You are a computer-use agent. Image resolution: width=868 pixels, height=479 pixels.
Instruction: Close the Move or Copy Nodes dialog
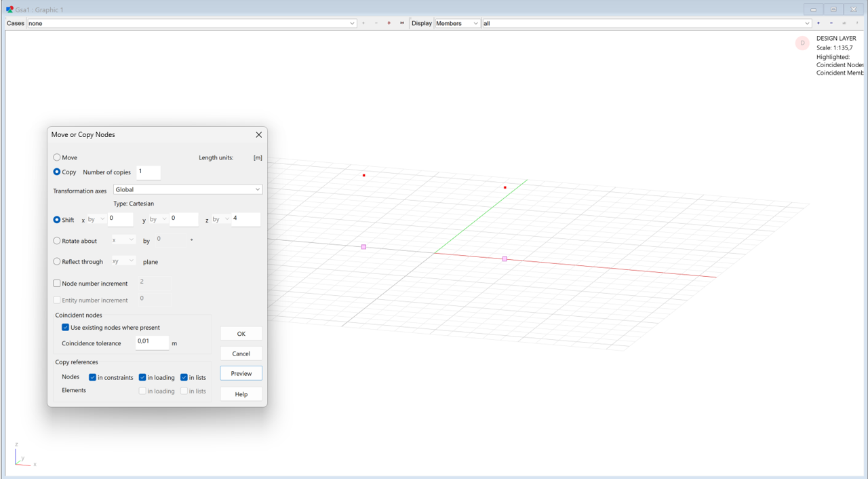point(258,135)
